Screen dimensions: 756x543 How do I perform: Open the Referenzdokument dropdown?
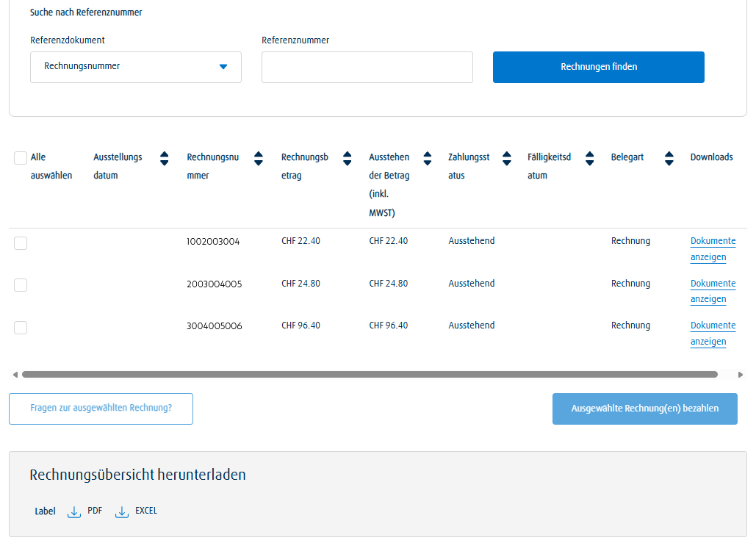pyautogui.click(x=136, y=67)
